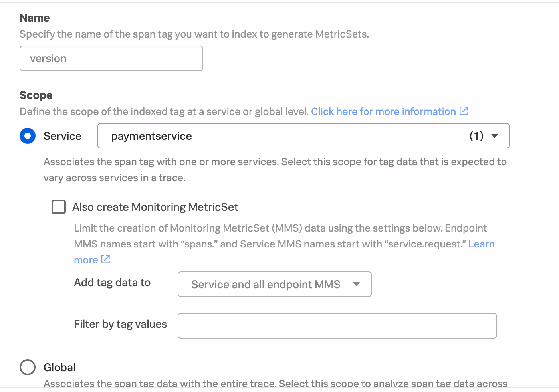Click the 'Global' radio label text
The width and height of the screenshot is (559, 392).
click(59, 367)
